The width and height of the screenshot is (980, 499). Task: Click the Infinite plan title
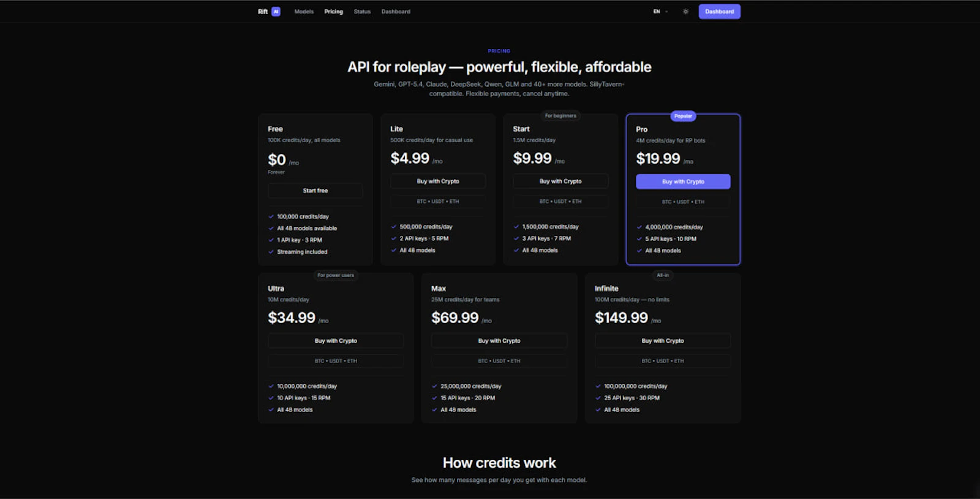point(606,289)
